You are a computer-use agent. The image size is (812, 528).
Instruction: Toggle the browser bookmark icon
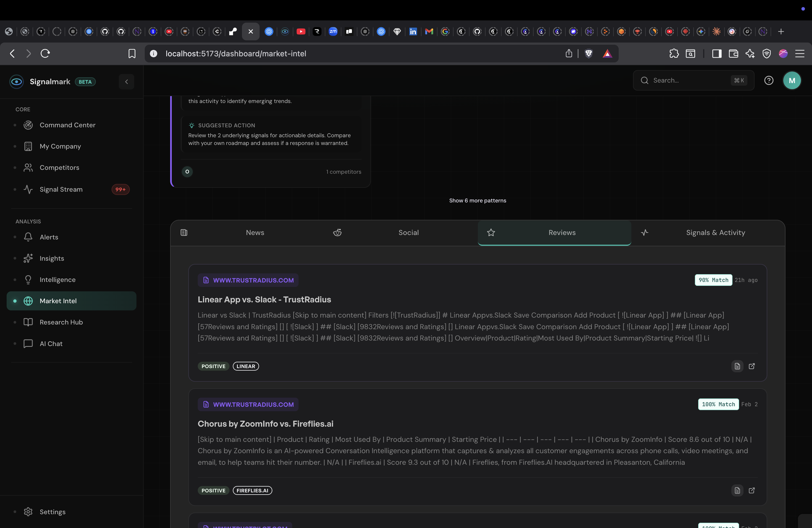pos(132,54)
